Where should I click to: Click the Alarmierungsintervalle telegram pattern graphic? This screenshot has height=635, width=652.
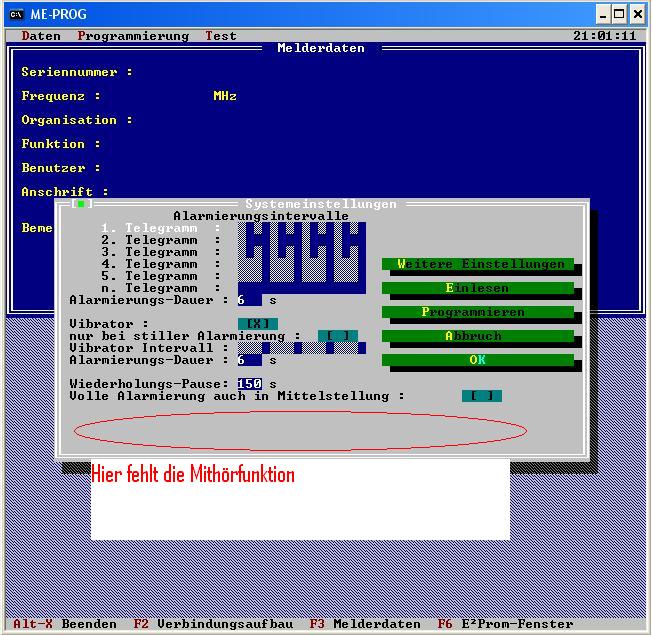click(302, 258)
